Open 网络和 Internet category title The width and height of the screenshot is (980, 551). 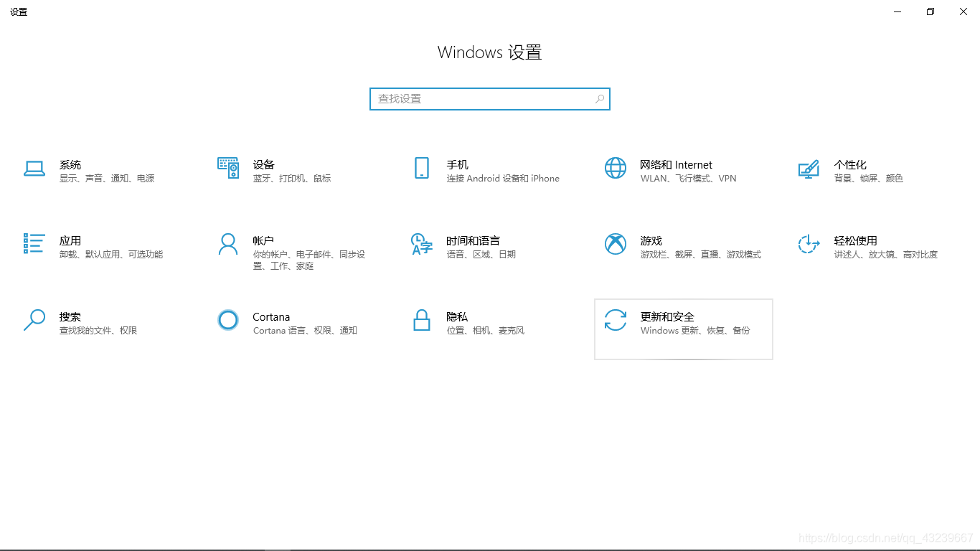pyautogui.click(x=677, y=165)
